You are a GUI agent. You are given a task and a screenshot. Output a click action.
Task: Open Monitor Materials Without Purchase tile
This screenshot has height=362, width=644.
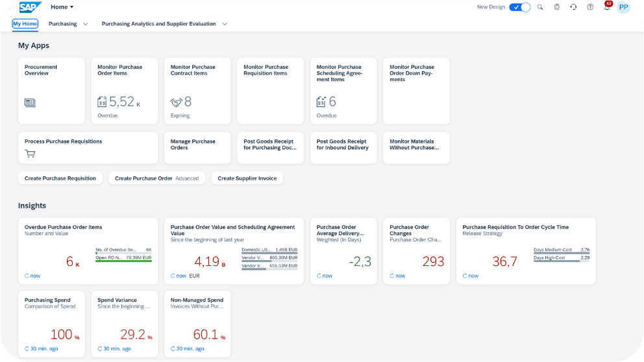point(417,148)
